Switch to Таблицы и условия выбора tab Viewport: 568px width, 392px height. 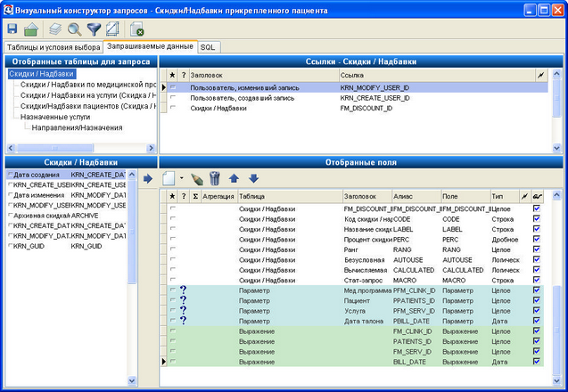[x=54, y=47]
